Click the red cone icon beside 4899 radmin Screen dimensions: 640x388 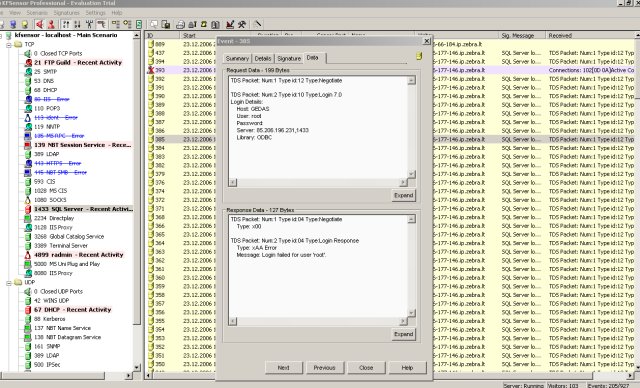[28, 255]
